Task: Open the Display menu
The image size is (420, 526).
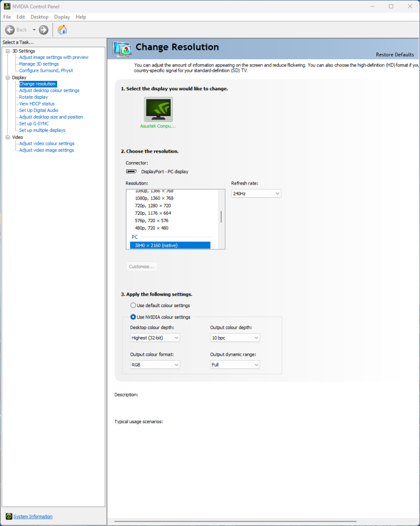Action: pos(62,17)
